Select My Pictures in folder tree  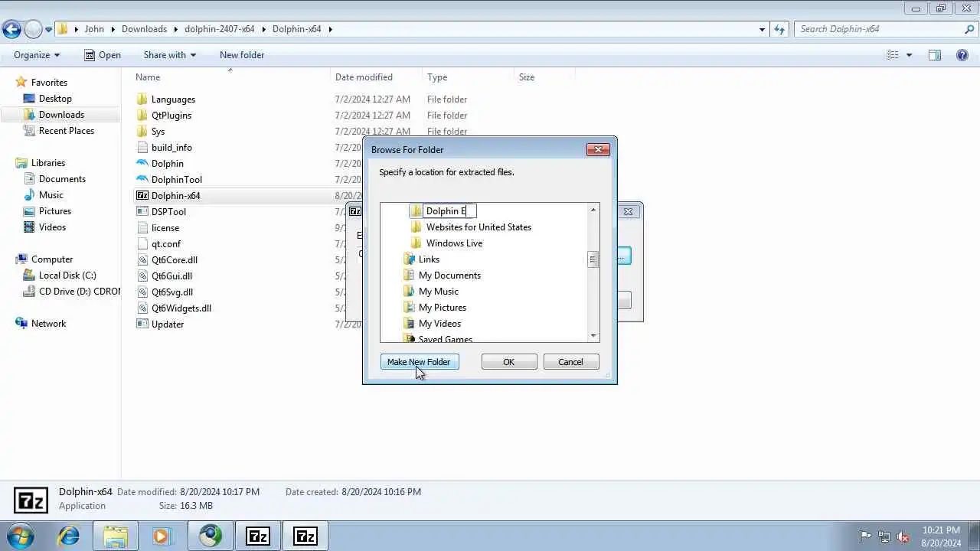click(443, 308)
